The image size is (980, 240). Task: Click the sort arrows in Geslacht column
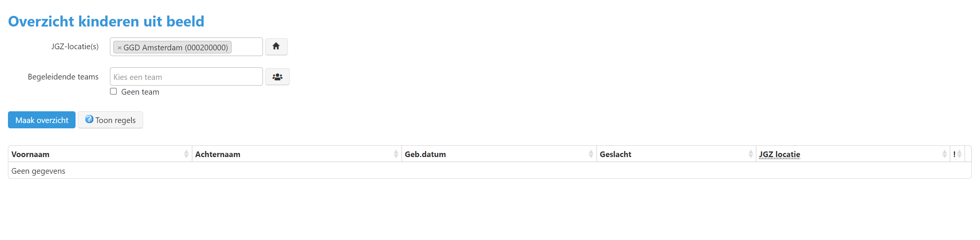pos(750,154)
